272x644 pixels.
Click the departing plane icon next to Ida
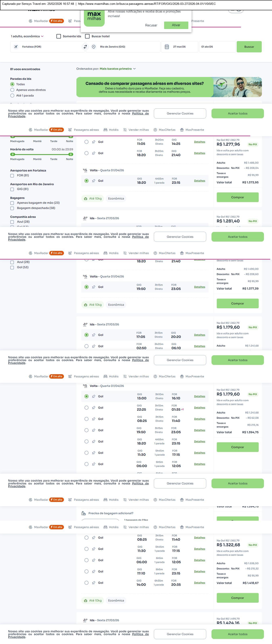tap(85, 218)
